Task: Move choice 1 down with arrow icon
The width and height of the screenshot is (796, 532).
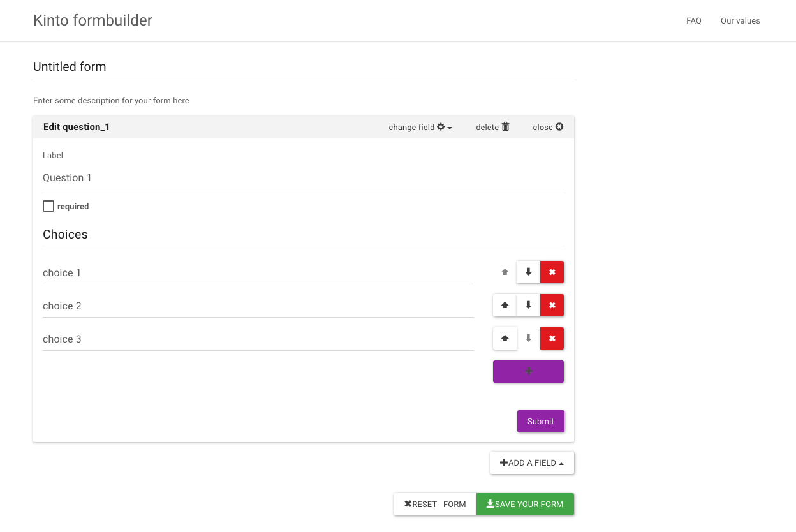Action: click(x=528, y=272)
